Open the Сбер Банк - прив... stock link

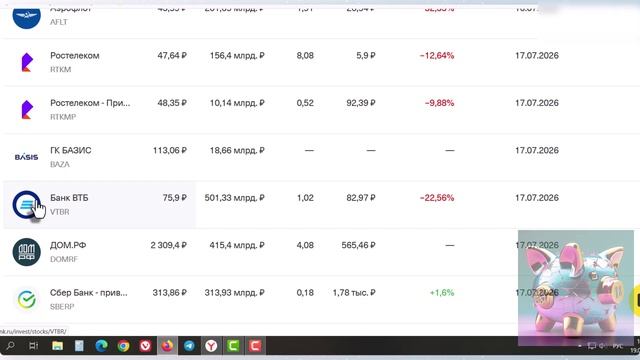89,293
